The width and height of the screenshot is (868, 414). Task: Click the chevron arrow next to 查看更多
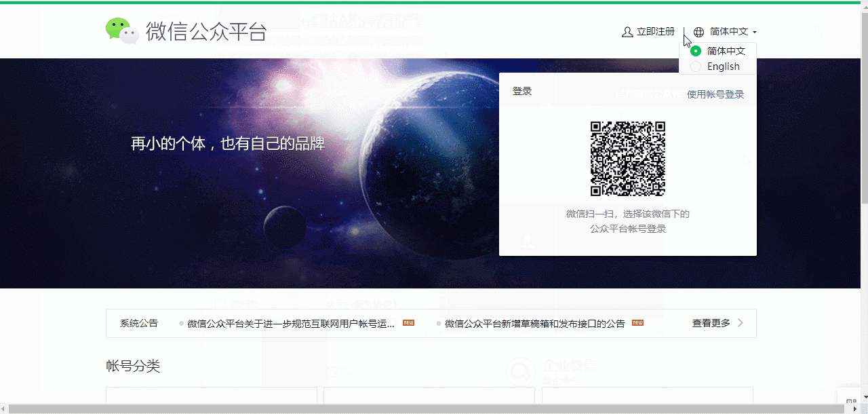[x=741, y=323]
